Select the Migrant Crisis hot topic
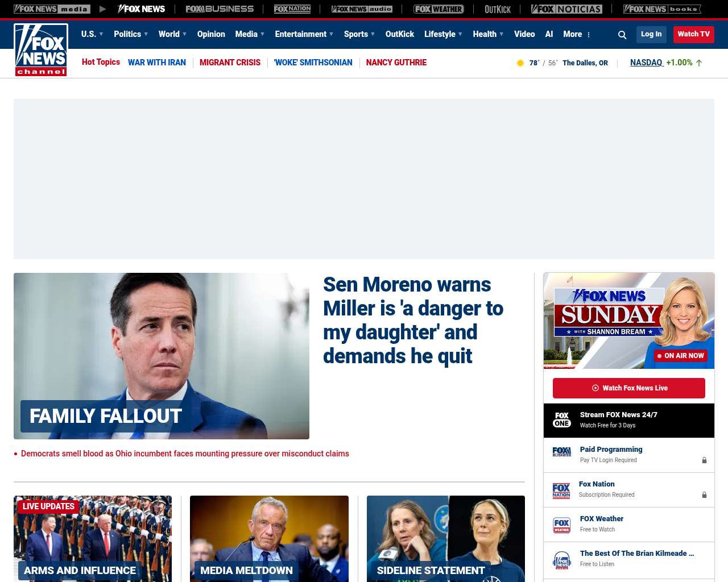The image size is (728, 582). point(230,63)
